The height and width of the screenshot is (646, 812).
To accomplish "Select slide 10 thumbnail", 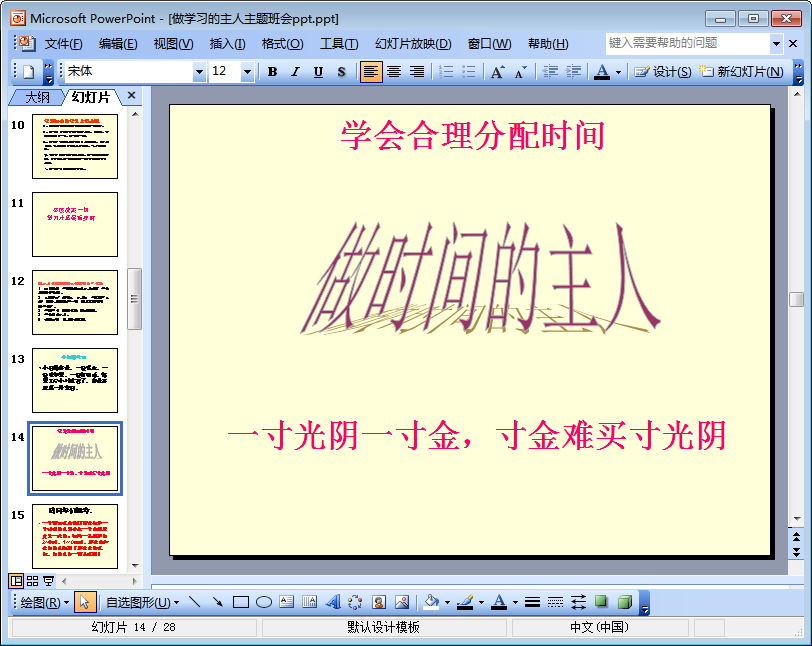I will coord(75,147).
